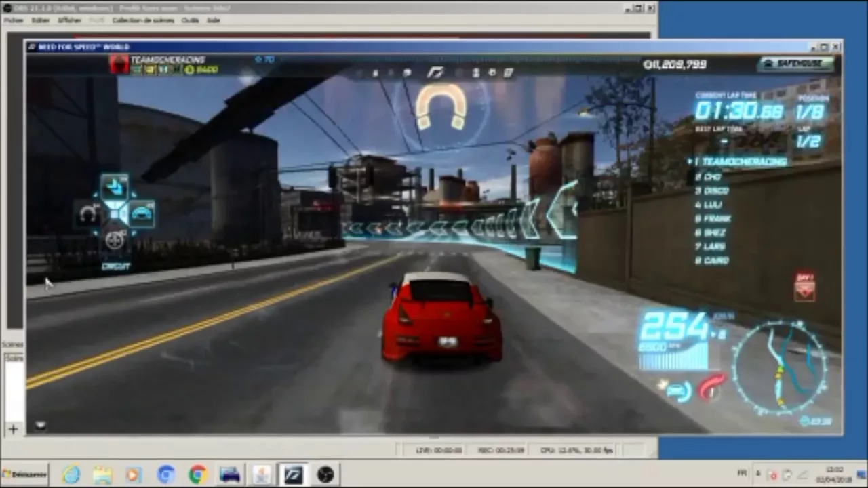Open the OBS Studio taskbar icon
The width and height of the screenshot is (868, 488).
tap(325, 474)
